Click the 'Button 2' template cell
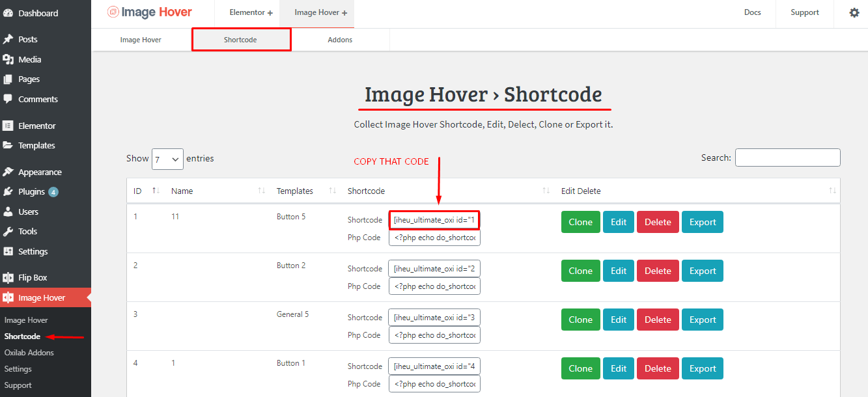The width and height of the screenshot is (868, 397). click(292, 266)
